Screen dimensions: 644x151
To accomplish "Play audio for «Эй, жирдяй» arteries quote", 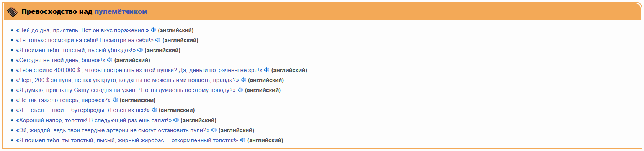I will point(214,130).
